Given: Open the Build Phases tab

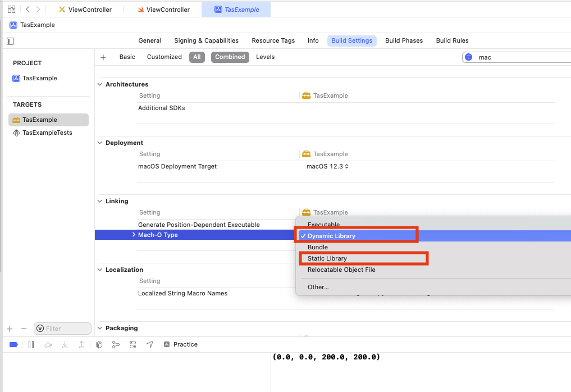Looking at the screenshot, I should pyautogui.click(x=404, y=40).
